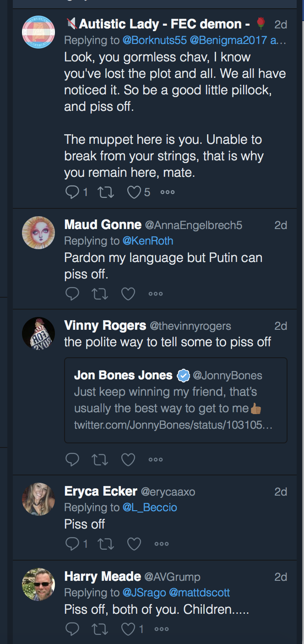Like Maud Gonne's tweet
The height and width of the screenshot is (644, 304).
(128, 294)
